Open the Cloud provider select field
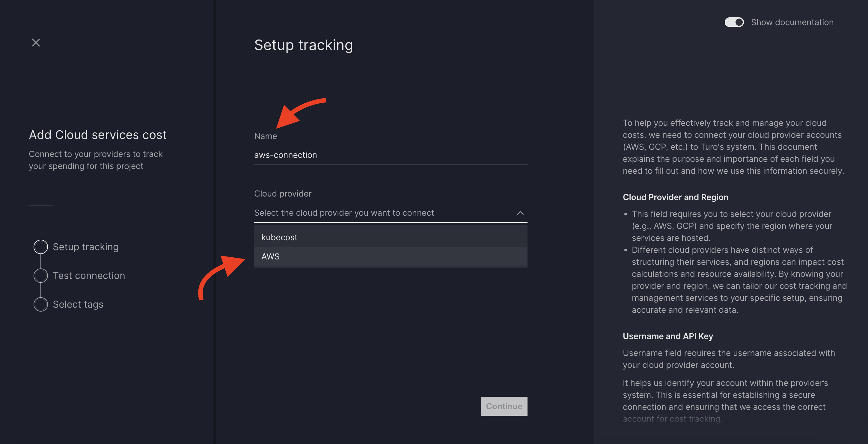Image resolution: width=868 pixels, height=444 pixels. click(344, 213)
